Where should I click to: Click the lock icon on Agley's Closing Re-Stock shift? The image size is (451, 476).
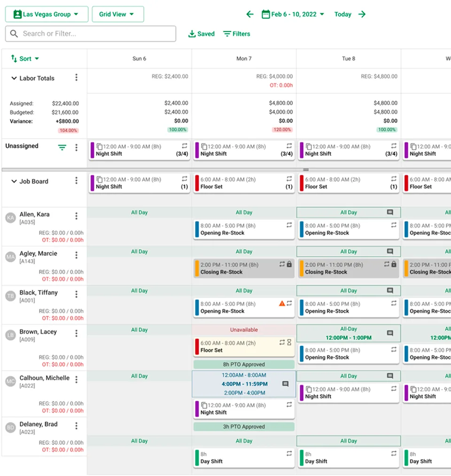[290, 265]
